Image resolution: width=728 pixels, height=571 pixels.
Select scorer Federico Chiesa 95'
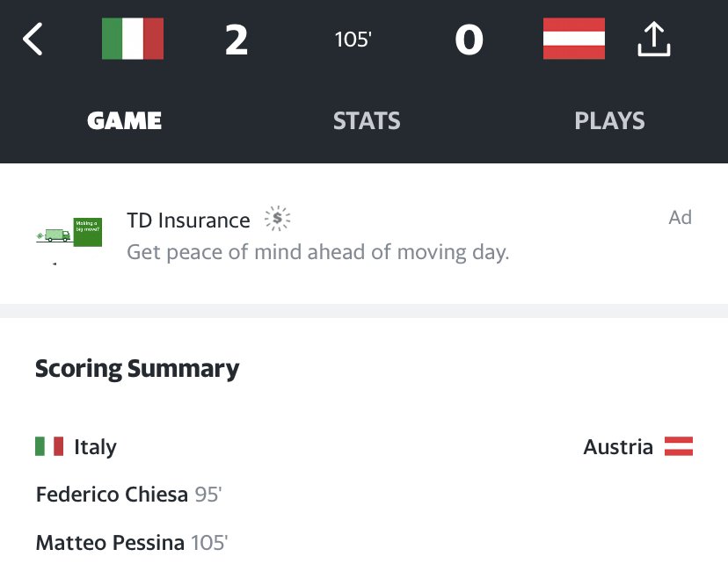click(x=128, y=495)
